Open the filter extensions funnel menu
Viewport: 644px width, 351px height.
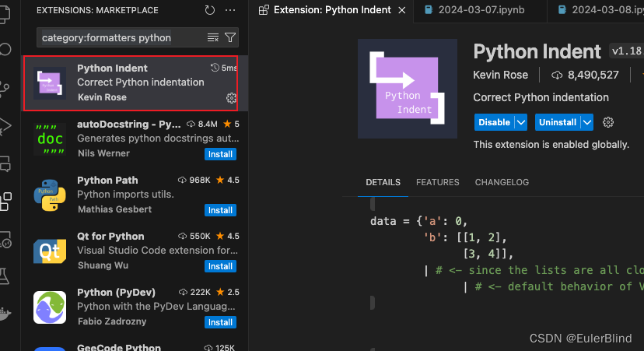(x=230, y=38)
